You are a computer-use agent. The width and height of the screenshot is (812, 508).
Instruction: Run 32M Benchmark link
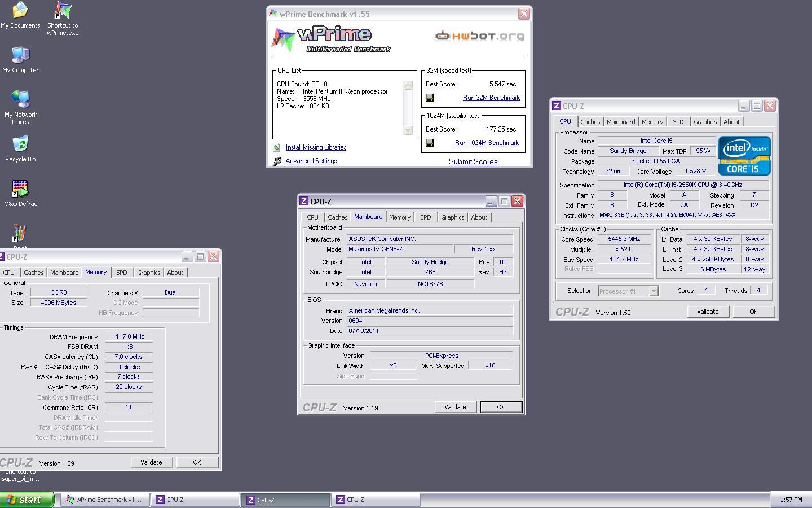[491, 98]
